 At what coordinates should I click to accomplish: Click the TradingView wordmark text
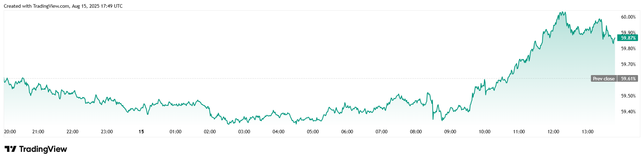43,149
